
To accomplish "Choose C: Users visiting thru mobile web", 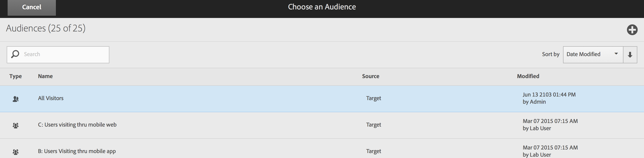I will coord(77,125).
